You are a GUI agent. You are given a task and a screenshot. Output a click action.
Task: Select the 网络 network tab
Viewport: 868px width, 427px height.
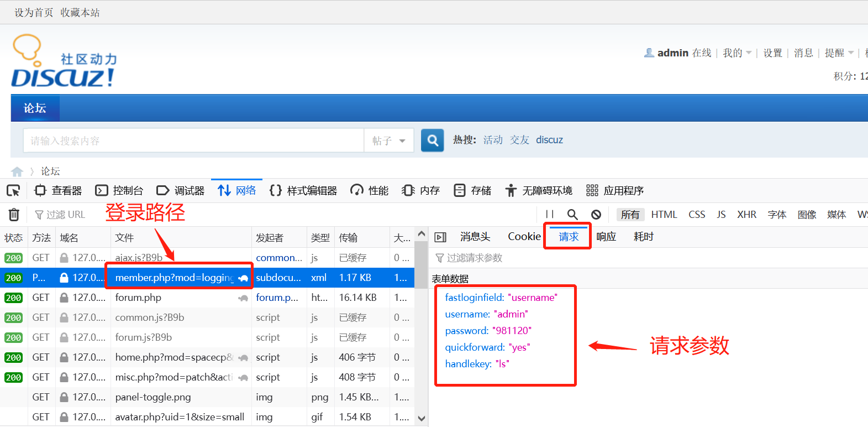[237, 191]
